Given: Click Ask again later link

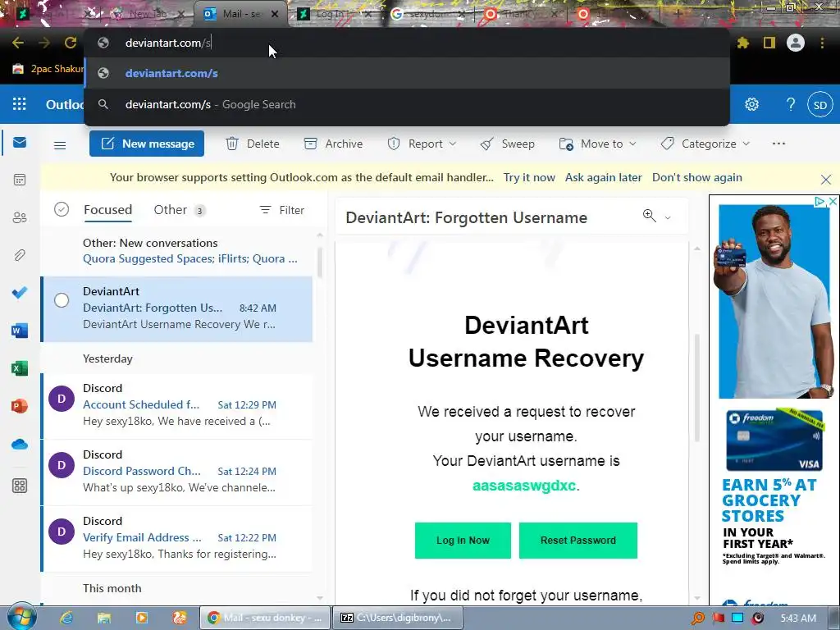Looking at the screenshot, I should tap(603, 177).
